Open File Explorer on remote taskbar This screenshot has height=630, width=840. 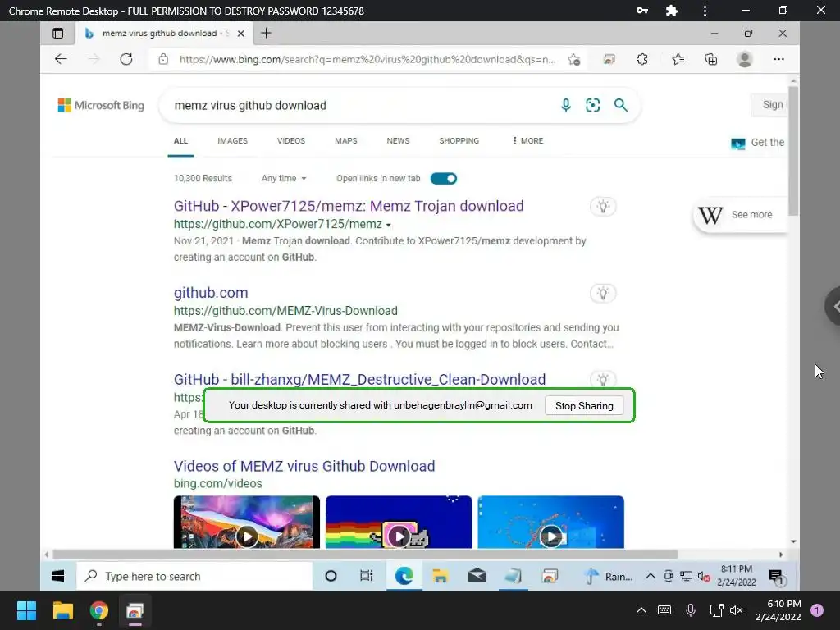(441, 576)
